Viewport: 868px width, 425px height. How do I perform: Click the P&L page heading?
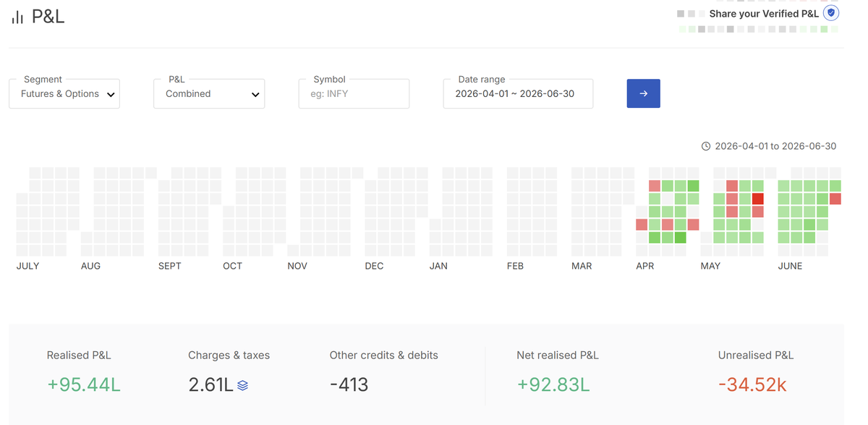(x=48, y=17)
